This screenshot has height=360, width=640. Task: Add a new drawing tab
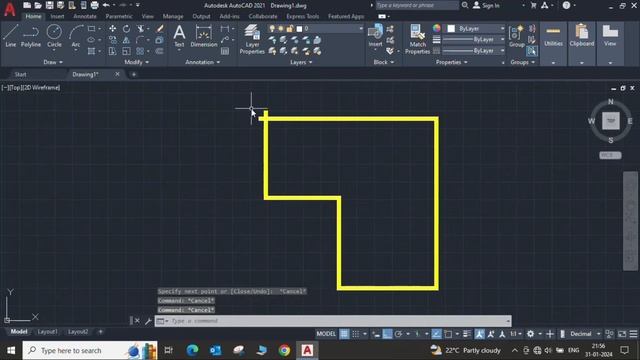pyautogui.click(x=133, y=74)
